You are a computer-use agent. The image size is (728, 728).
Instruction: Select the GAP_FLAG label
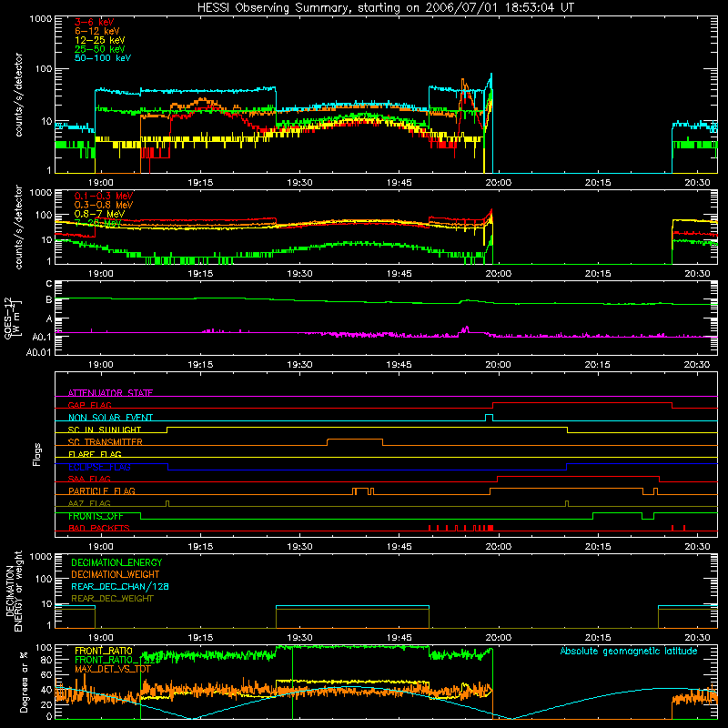pyautogui.click(x=89, y=405)
